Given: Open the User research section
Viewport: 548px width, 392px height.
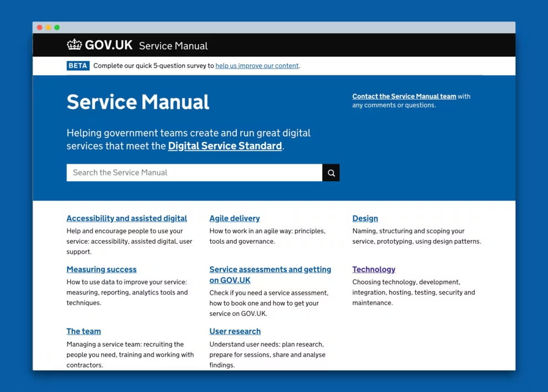Looking at the screenshot, I should [235, 331].
